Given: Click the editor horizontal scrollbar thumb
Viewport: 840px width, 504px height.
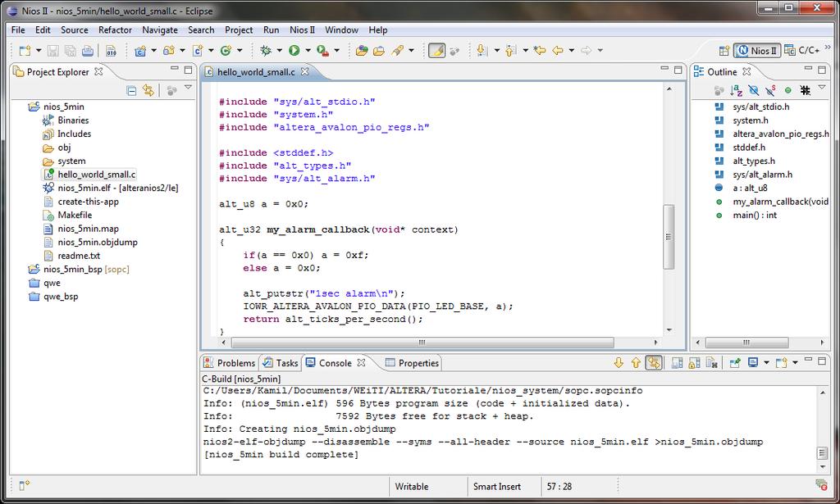Looking at the screenshot, I should [422, 342].
